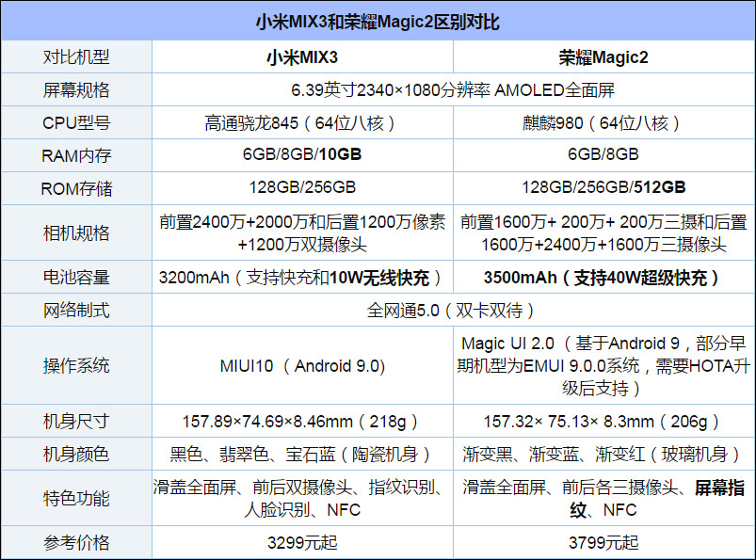Click the 前置2400万+2000万 camera spec cell
Viewport: 756px width, 560px height.
coord(302,233)
